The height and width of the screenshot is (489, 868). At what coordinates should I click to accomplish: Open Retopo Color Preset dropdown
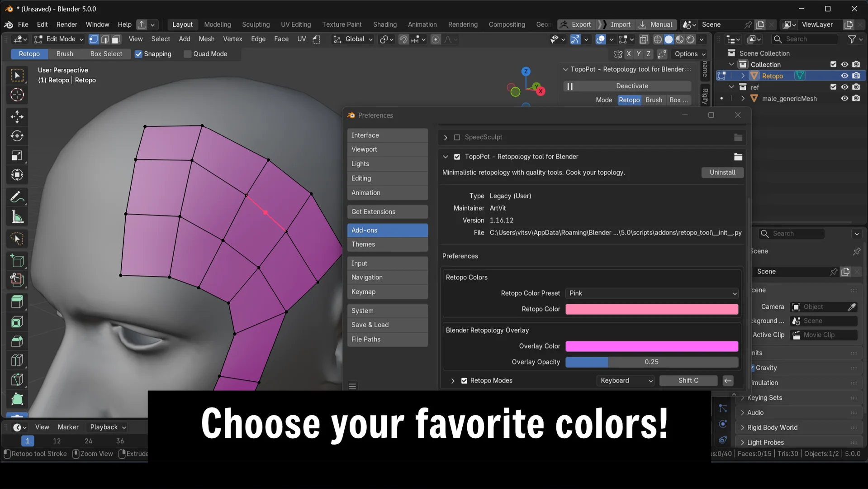point(652,293)
